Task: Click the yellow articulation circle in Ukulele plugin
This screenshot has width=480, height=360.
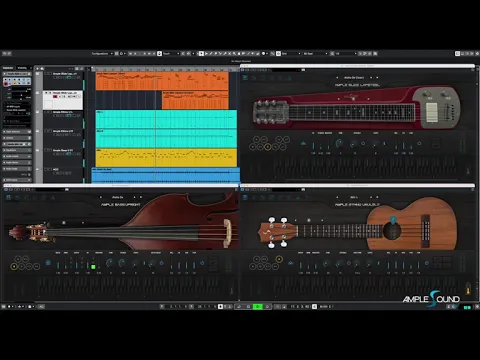Action: point(279,259)
